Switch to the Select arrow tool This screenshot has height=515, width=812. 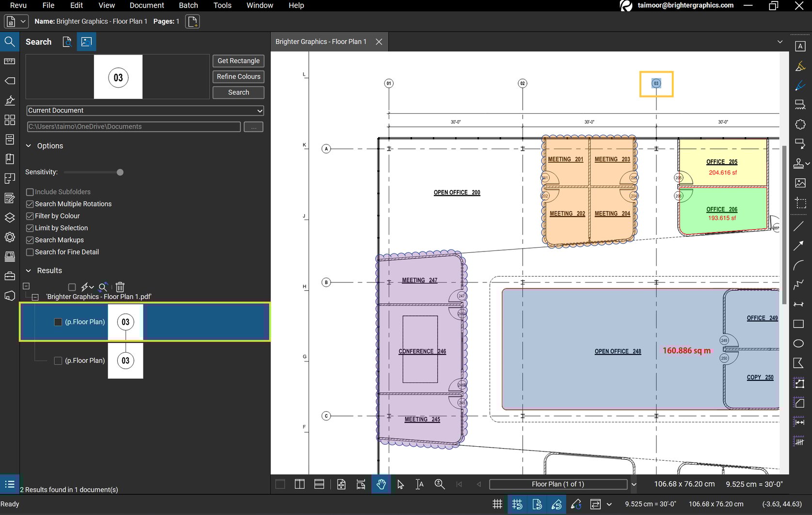click(x=400, y=484)
